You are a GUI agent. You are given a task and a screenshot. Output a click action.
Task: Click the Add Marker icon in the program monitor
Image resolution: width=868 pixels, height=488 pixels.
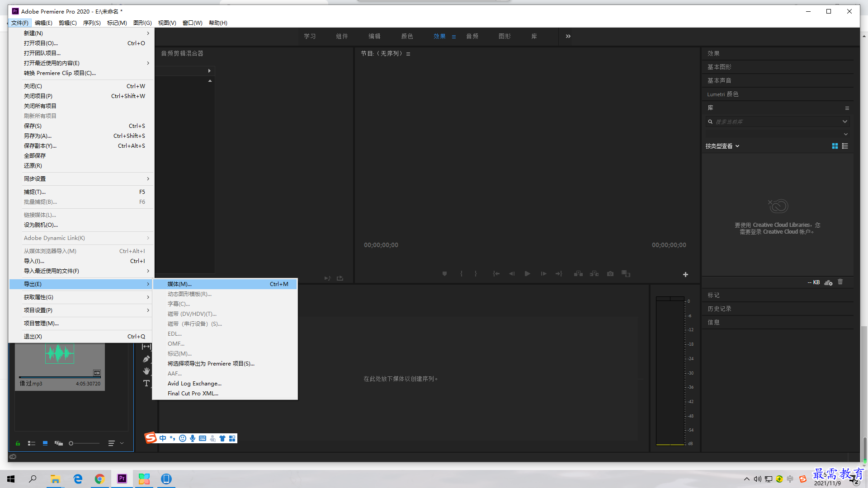coord(444,274)
